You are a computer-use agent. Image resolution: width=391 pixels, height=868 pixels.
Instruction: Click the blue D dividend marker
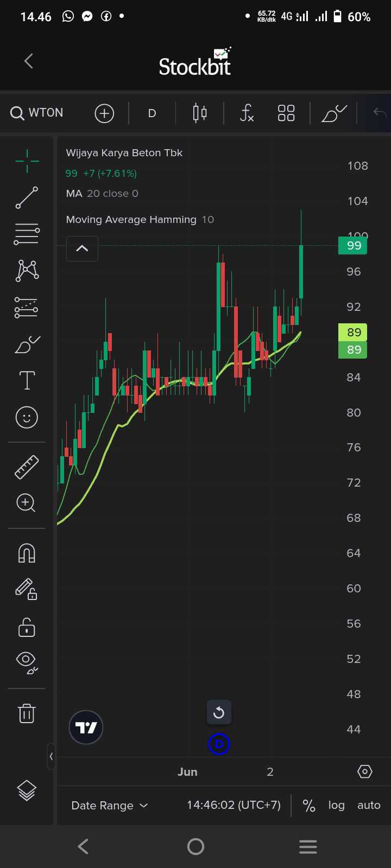coord(219,744)
